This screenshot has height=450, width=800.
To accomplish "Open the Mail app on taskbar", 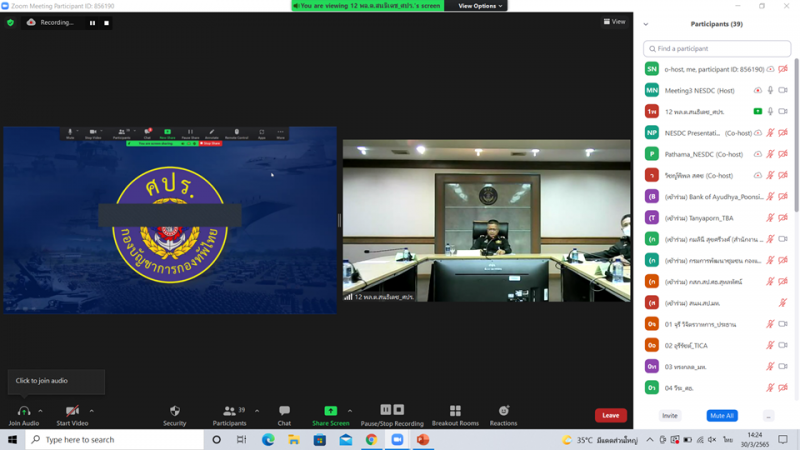I will pos(345,439).
